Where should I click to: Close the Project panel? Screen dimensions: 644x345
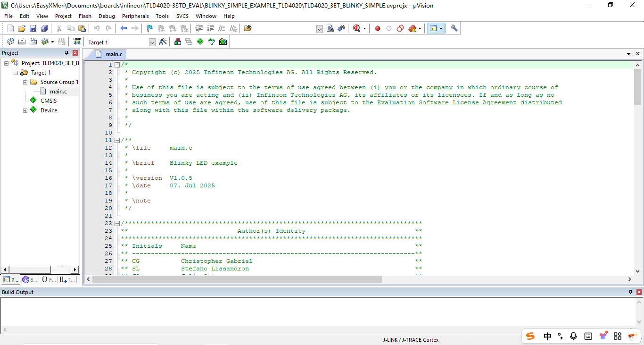(x=75, y=53)
